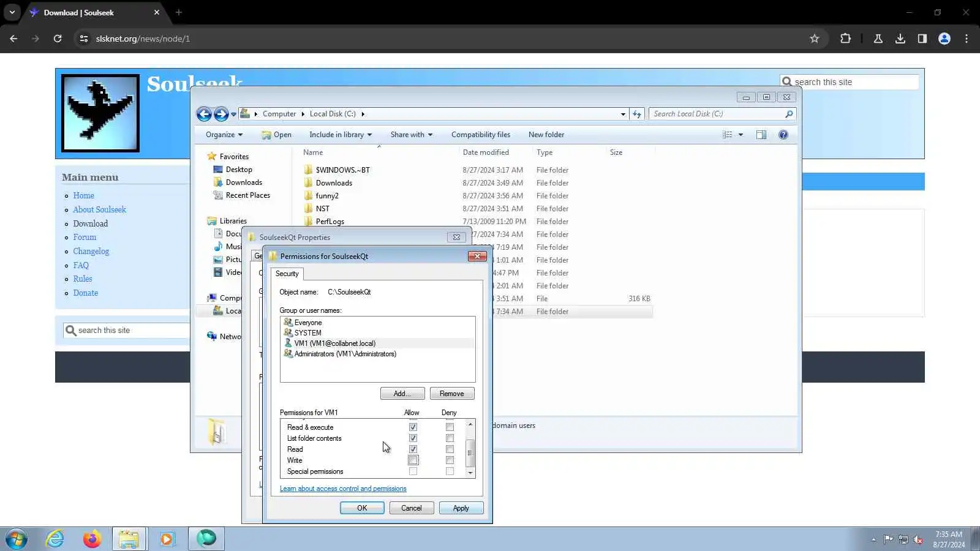Expand the Organize menu in Explorer
The width and height of the screenshot is (980, 551).
224,135
